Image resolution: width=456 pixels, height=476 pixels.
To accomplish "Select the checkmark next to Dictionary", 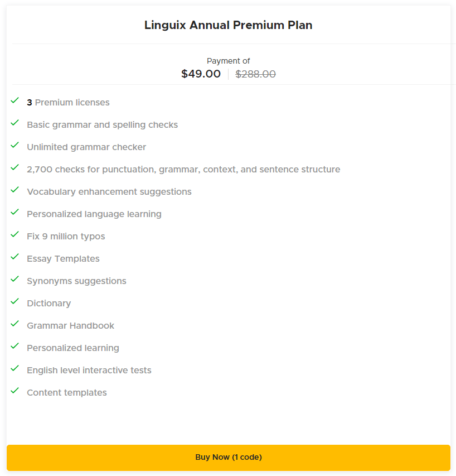I will point(14,301).
